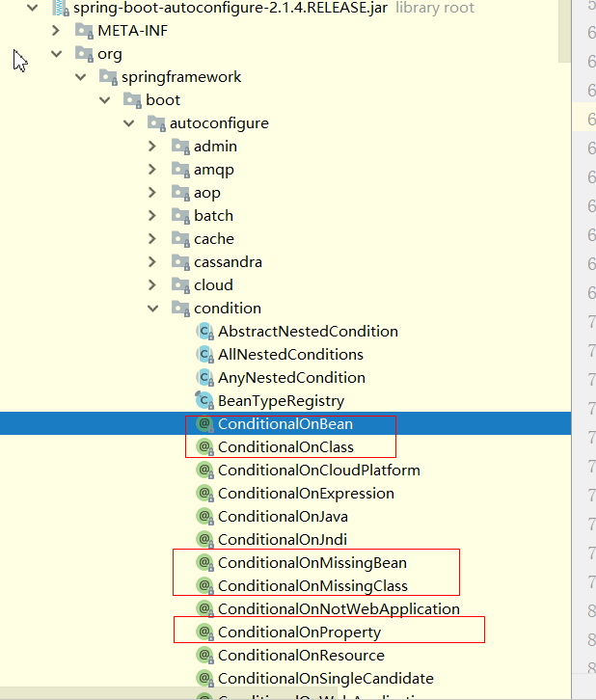Expand the cloud package arrow
This screenshot has height=700, width=596.
pos(152,285)
